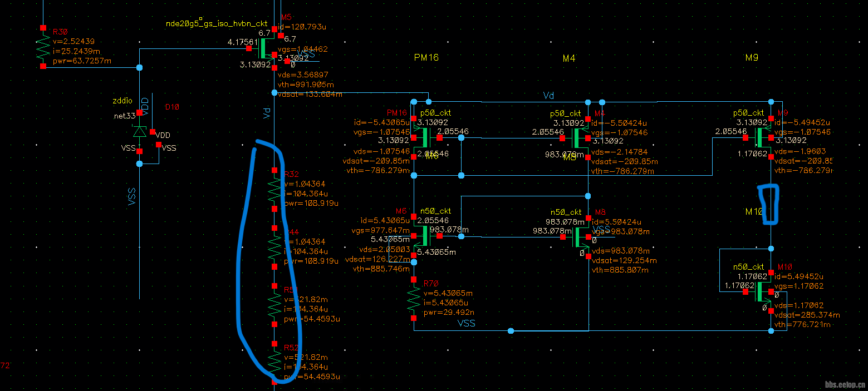Image resolution: width=868 pixels, height=391 pixels.
Task: Click the vdsat=285.374m annotation
Action: [807, 315]
